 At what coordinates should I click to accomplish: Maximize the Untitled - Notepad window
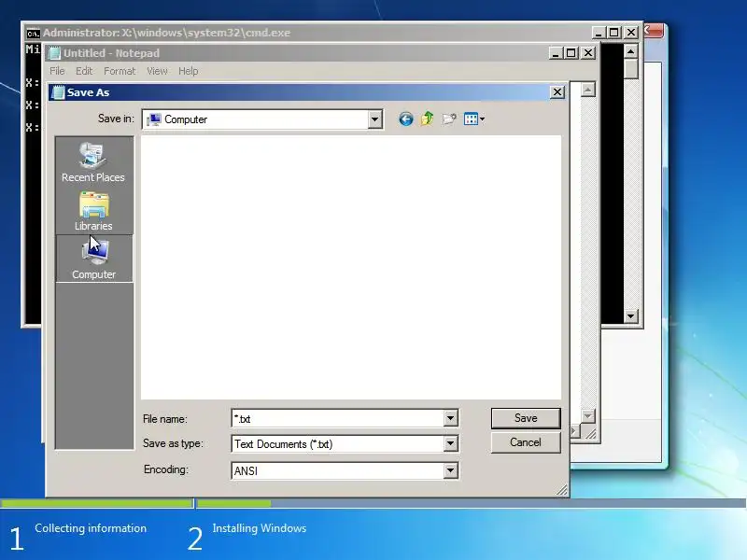pyautogui.click(x=571, y=53)
